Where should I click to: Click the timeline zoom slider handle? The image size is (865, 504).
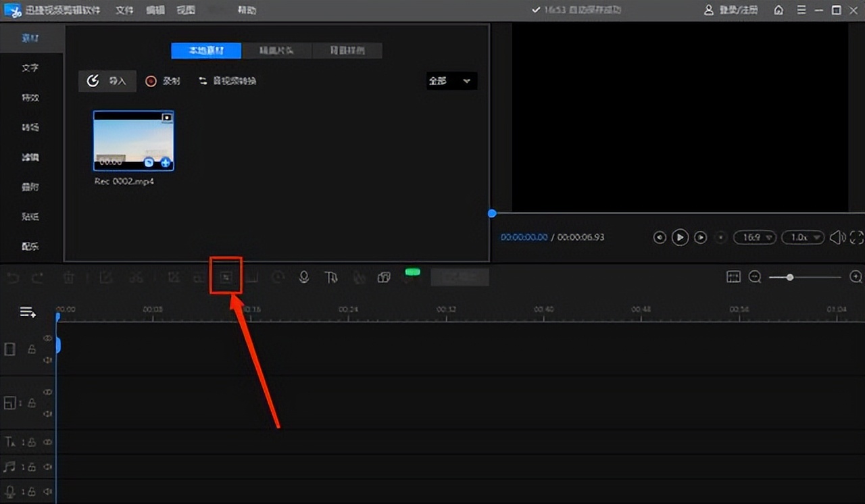790,277
